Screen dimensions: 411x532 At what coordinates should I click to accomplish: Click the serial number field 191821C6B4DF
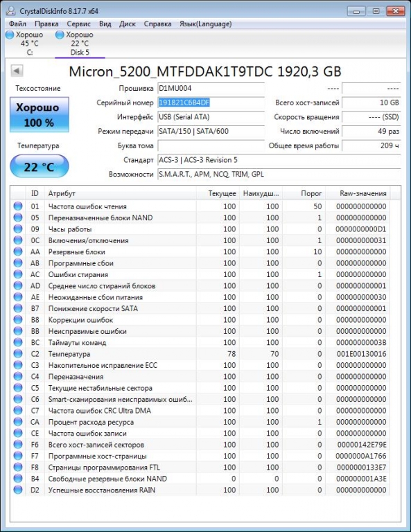(211, 103)
